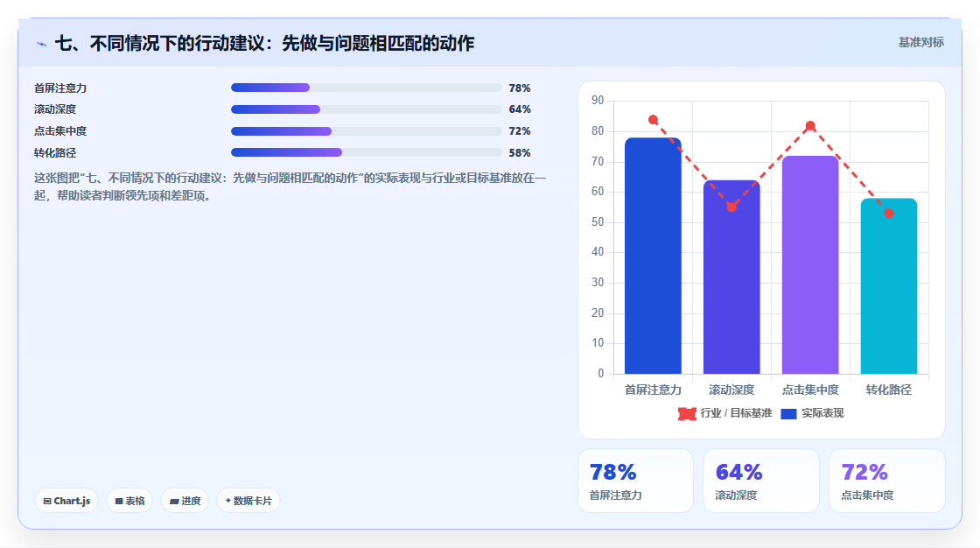
Task: Click the Chart.js tag chip
Action: [x=66, y=501]
